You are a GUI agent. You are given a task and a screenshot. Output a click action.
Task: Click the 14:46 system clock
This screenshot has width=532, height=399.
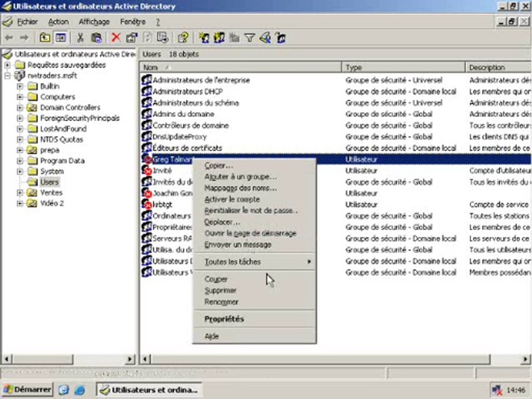[x=515, y=390]
